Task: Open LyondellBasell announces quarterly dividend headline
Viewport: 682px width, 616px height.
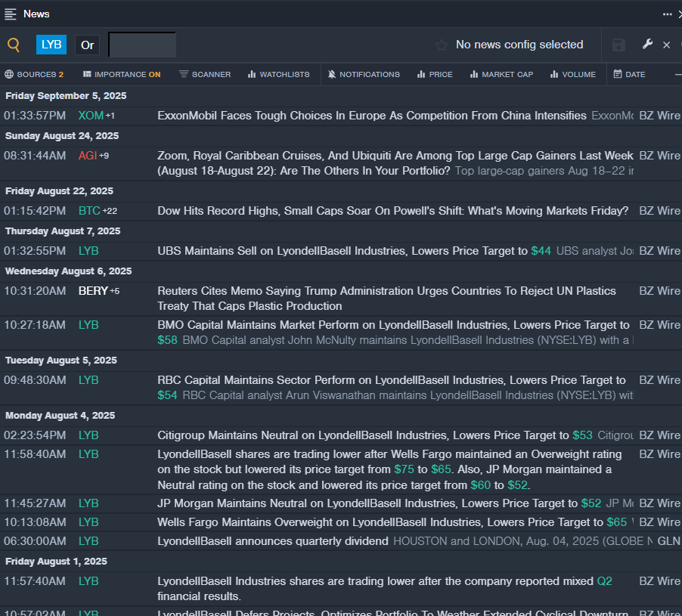Action: [273, 541]
